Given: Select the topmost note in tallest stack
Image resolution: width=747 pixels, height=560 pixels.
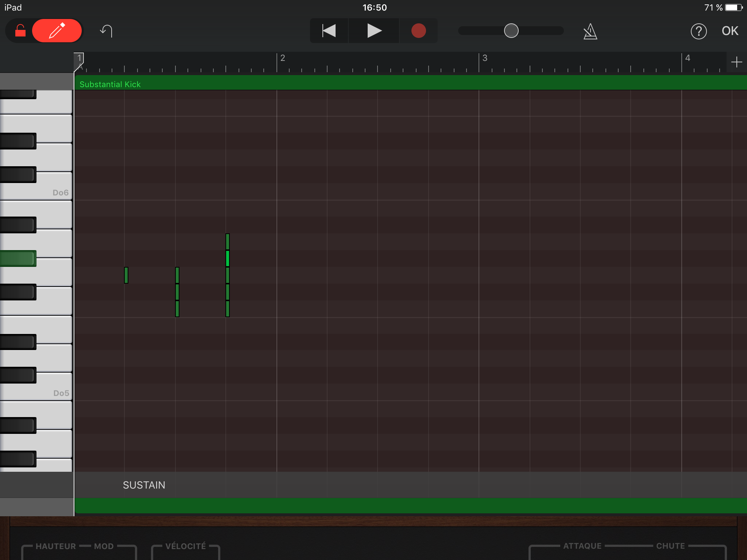Looking at the screenshot, I should 228,241.
